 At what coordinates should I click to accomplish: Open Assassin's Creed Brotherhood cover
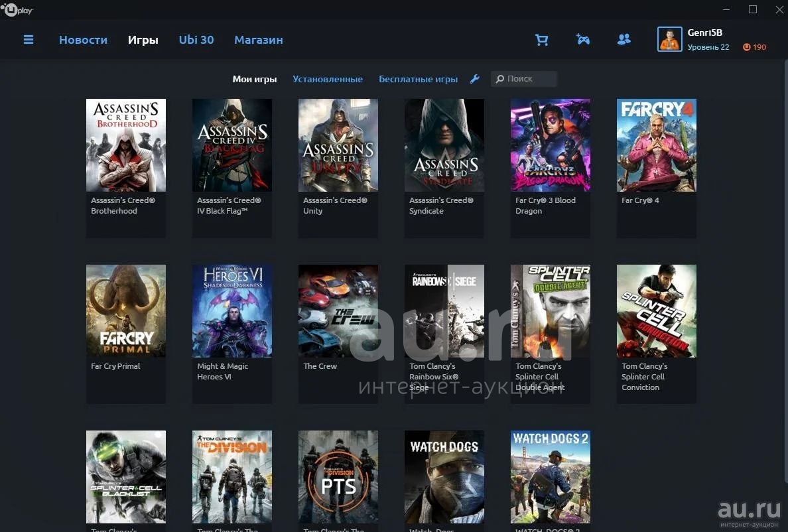pos(125,145)
